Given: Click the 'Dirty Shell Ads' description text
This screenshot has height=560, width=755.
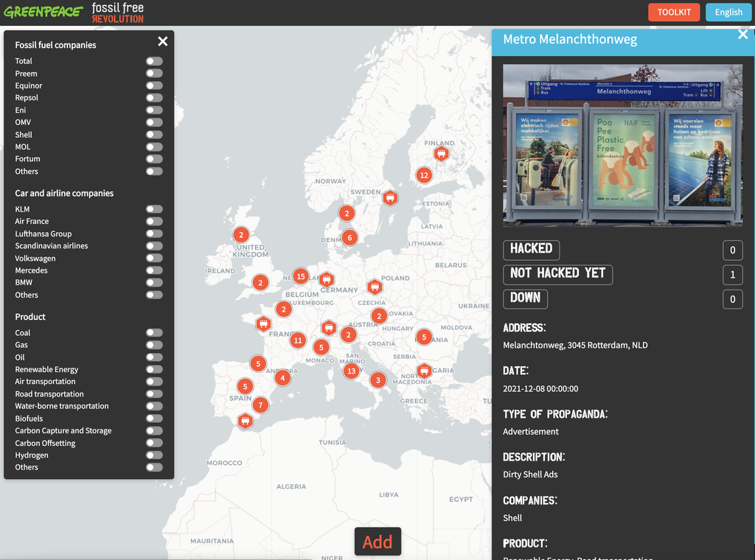Looking at the screenshot, I should (530, 475).
